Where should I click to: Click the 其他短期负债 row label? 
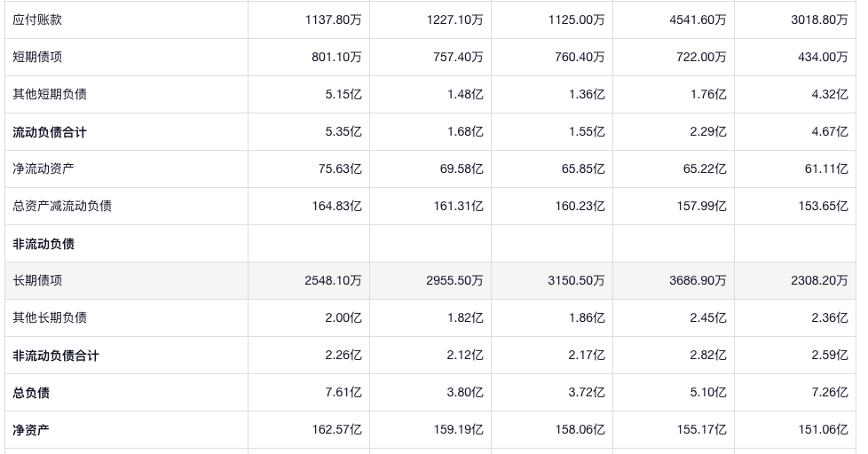[x=50, y=94]
